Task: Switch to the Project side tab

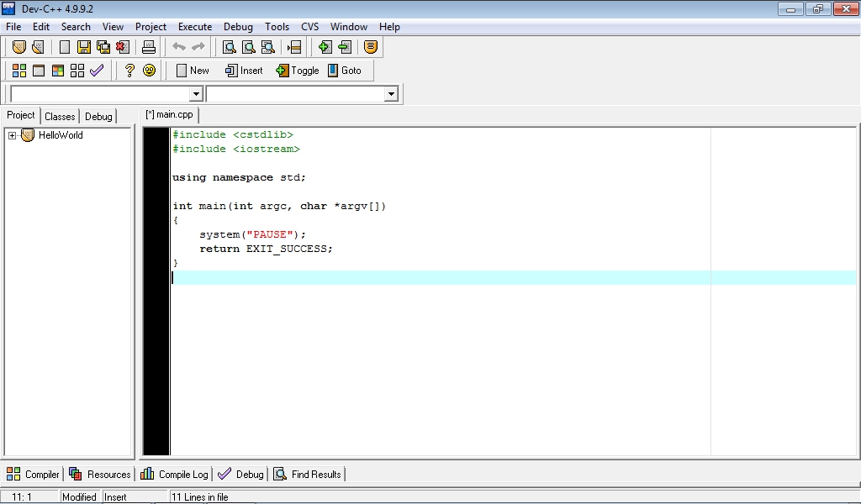Action: [21, 115]
